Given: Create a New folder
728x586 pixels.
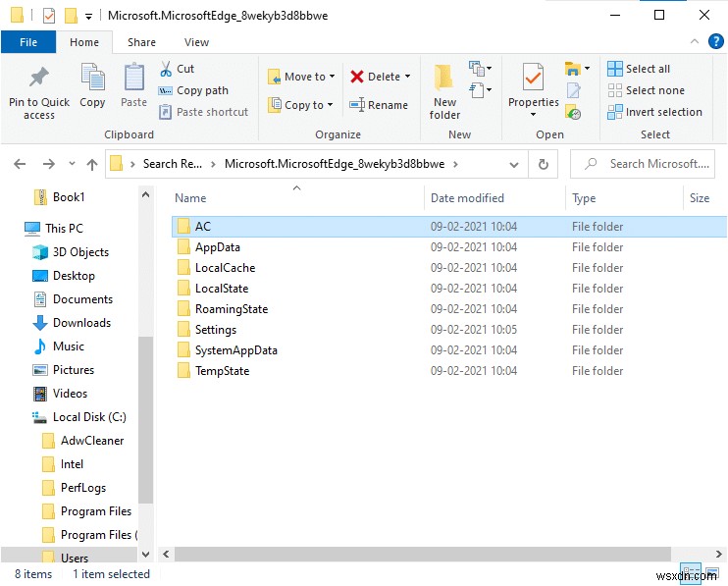Looking at the screenshot, I should click(x=444, y=93).
